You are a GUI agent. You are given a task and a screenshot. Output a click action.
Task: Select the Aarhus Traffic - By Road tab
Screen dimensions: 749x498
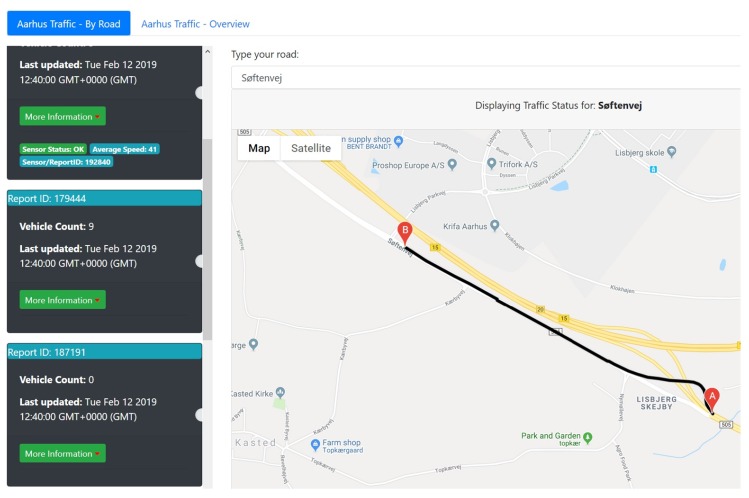(x=68, y=23)
